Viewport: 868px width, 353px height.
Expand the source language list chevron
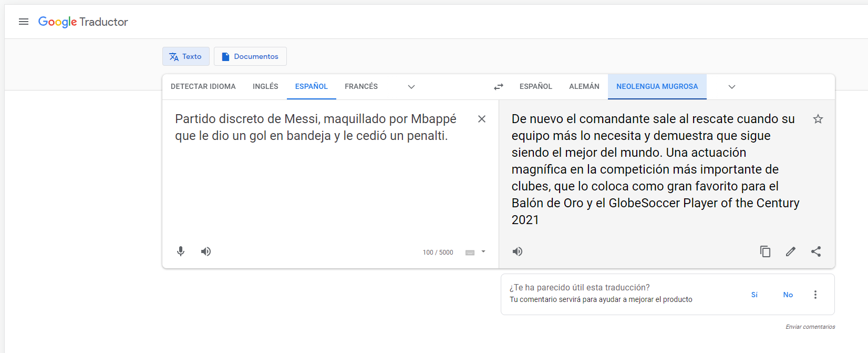411,87
